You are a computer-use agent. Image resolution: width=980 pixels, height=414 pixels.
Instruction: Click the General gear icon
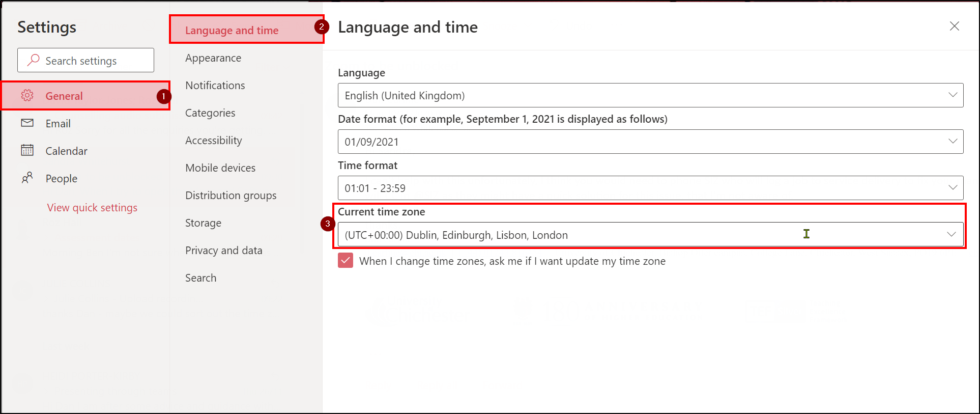click(27, 95)
